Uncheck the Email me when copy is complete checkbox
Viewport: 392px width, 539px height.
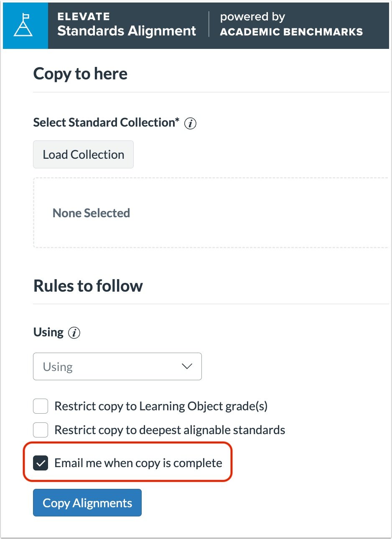click(41, 463)
